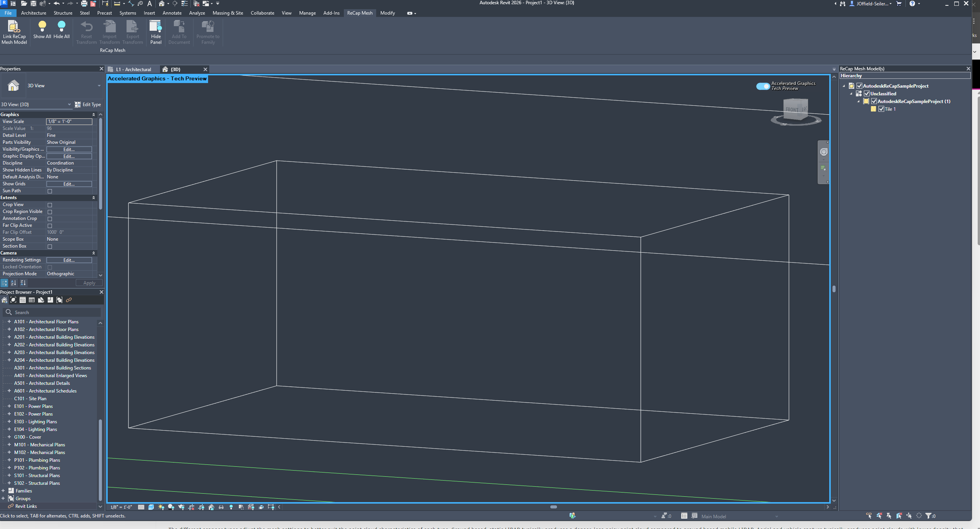Click the View Scale input field
The height and width of the screenshot is (529, 980).
pos(69,121)
